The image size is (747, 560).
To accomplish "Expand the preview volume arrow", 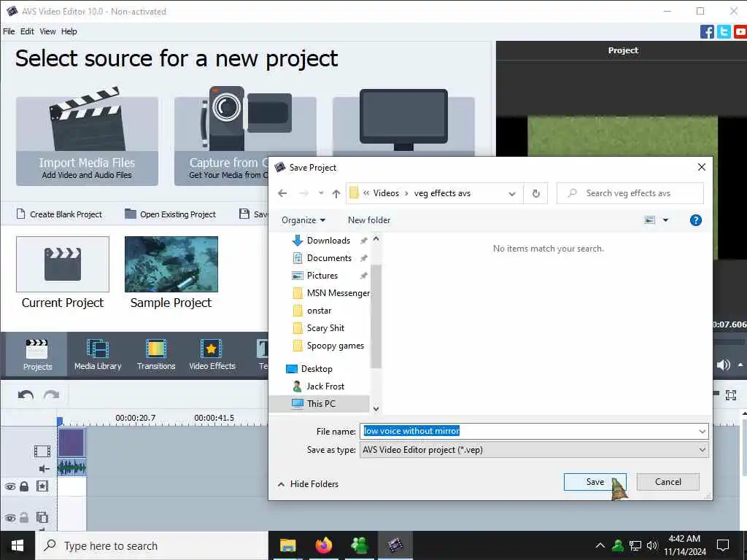I will [x=741, y=365].
